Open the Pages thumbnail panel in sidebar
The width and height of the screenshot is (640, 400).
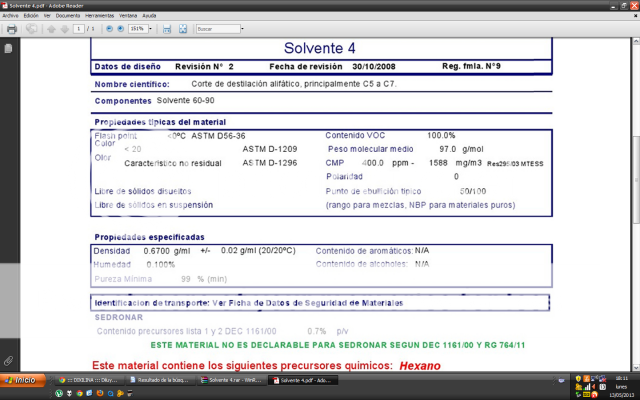(x=9, y=48)
